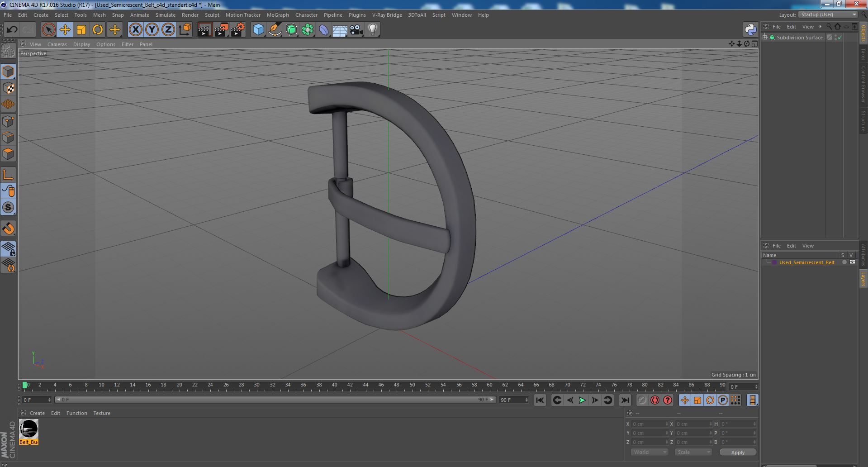Viewport: 868px width, 467px height.
Task: Toggle Position keyframe channel button
Action: 685,400
